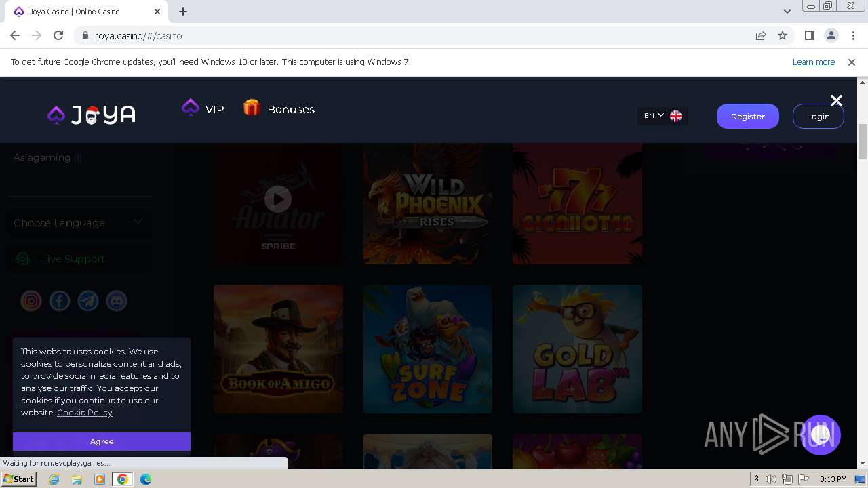Select the Joya Casino tab
This screenshot has width=868, height=488.
[87, 12]
